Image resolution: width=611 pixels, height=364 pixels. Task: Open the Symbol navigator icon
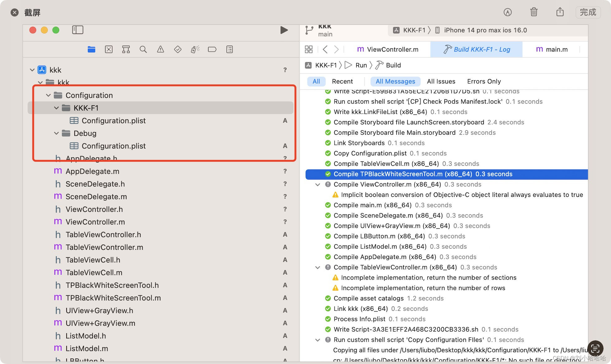(x=126, y=49)
